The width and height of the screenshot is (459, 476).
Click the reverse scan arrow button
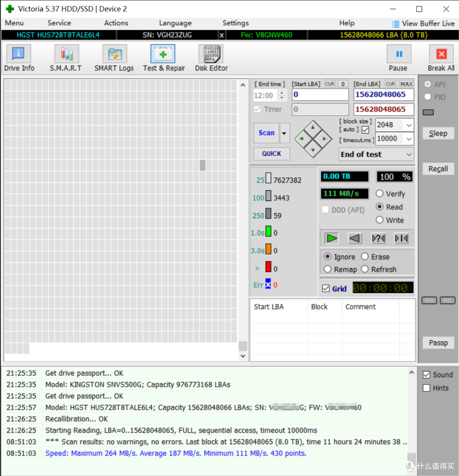tap(354, 238)
